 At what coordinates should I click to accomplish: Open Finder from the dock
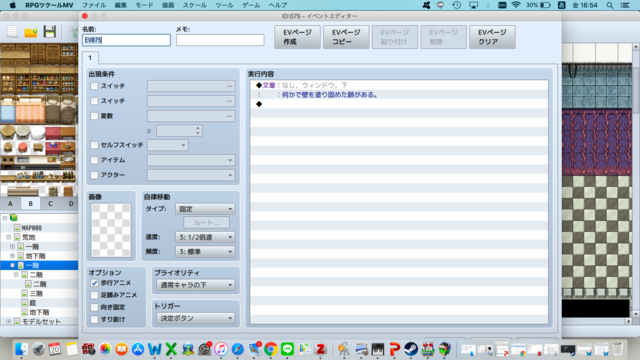pos(21,349)
